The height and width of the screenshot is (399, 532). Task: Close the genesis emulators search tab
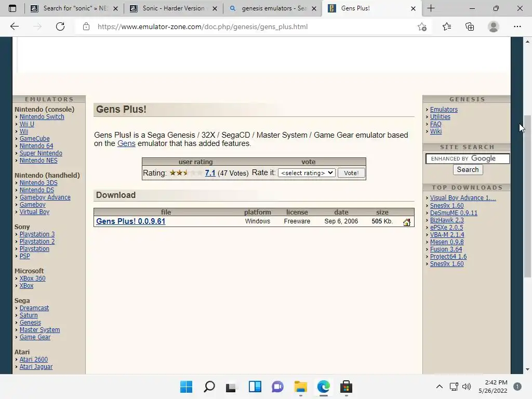pos(314,8)
